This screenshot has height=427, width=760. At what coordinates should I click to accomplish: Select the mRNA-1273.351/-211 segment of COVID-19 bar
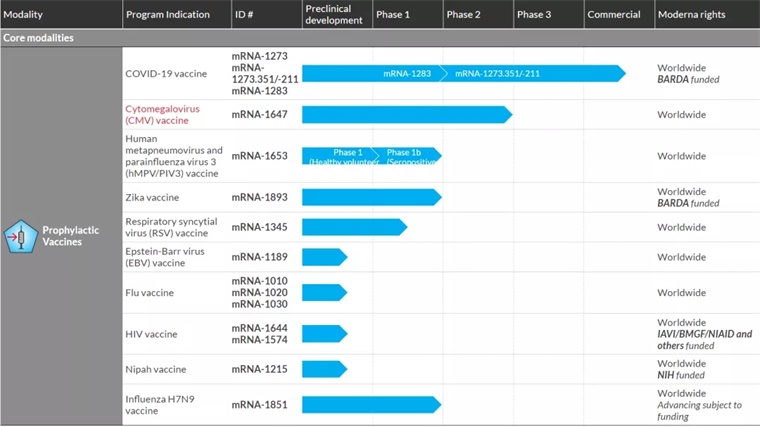498,74
